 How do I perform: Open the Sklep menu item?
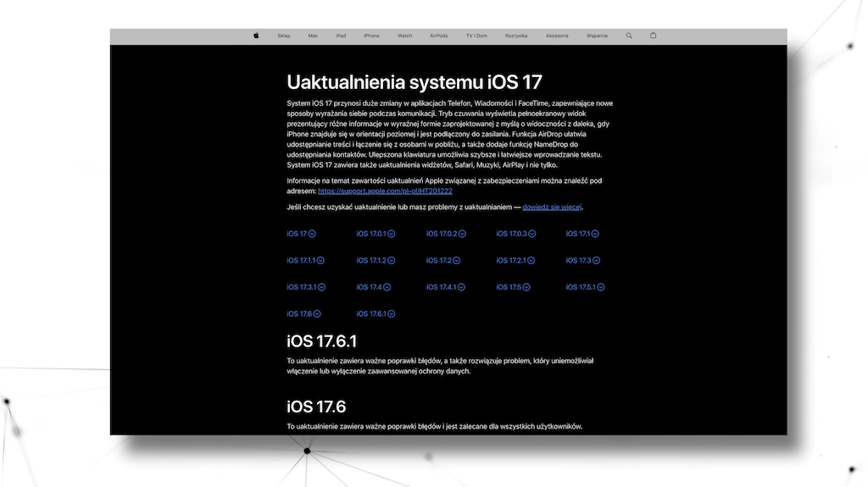tap(283, 36)
